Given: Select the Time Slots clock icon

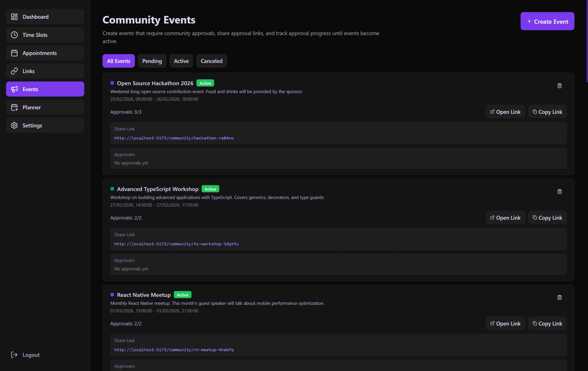Looking at the screenshot, I should pos(14,35).
